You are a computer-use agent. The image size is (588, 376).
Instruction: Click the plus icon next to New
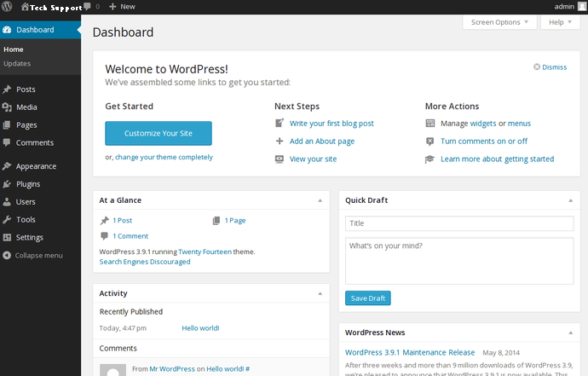pyautogui.click(x=112, y=6)
